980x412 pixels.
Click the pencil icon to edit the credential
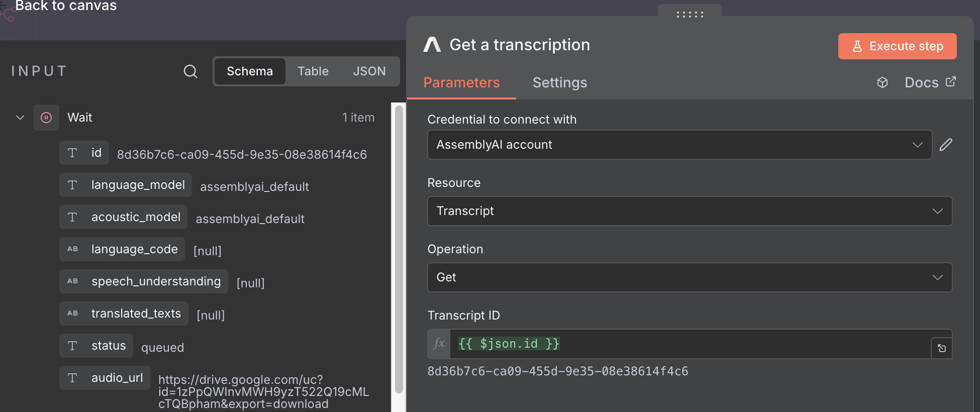945,145
